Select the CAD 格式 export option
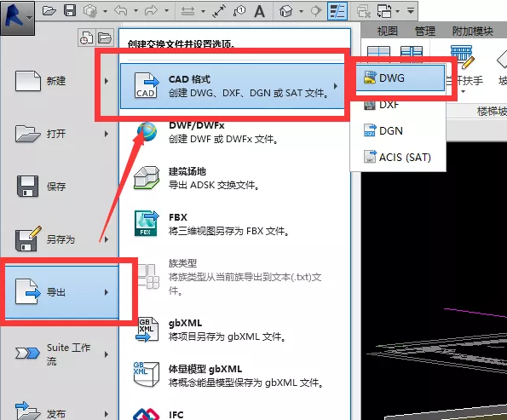 [232, 86]
